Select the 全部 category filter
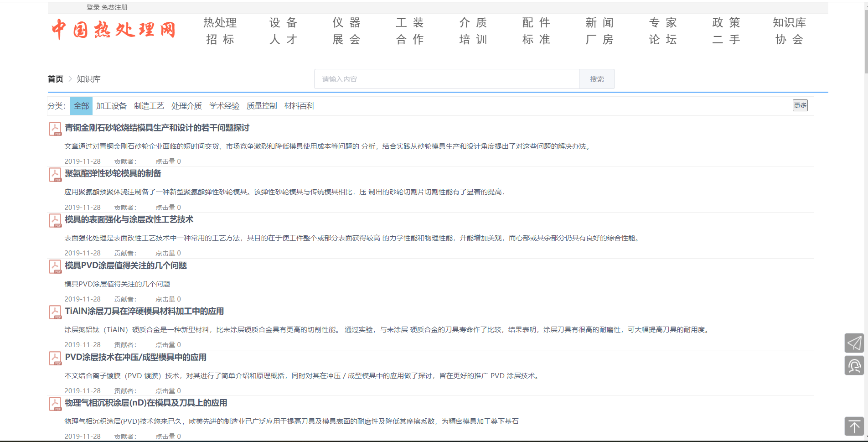Screen dimensions: 868x442 coord(81,106)
